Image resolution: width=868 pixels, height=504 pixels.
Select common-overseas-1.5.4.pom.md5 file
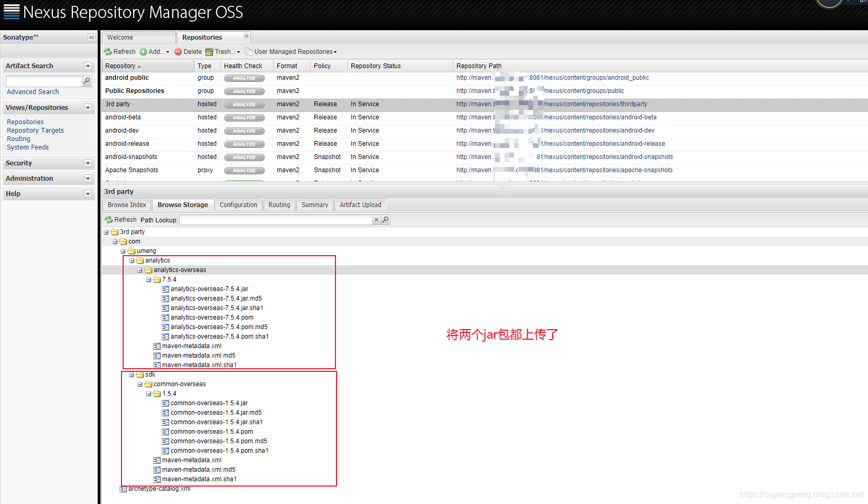219,441
